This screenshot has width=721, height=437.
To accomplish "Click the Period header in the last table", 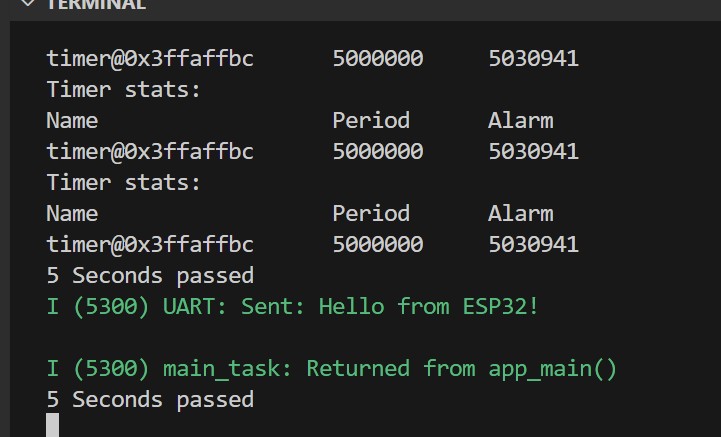I will tap(371, 213).
